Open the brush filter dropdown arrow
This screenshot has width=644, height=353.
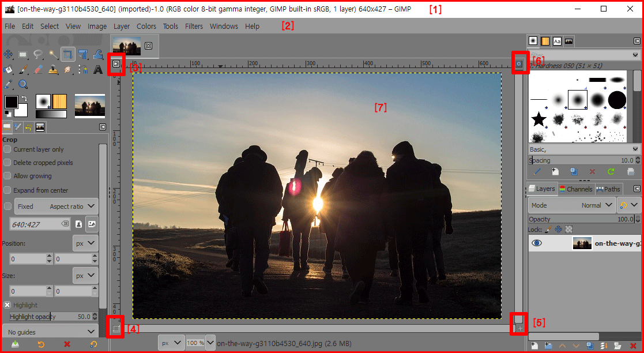tap(635, 55)
